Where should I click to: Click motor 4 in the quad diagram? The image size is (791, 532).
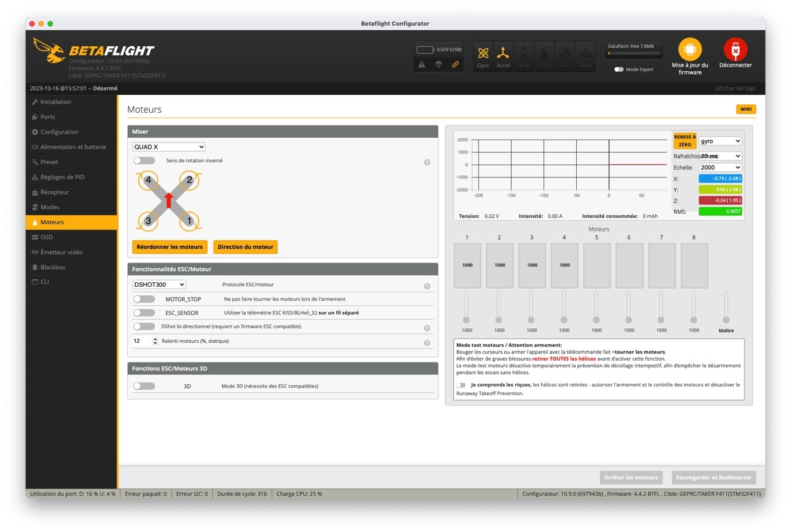tap(149, 180)
